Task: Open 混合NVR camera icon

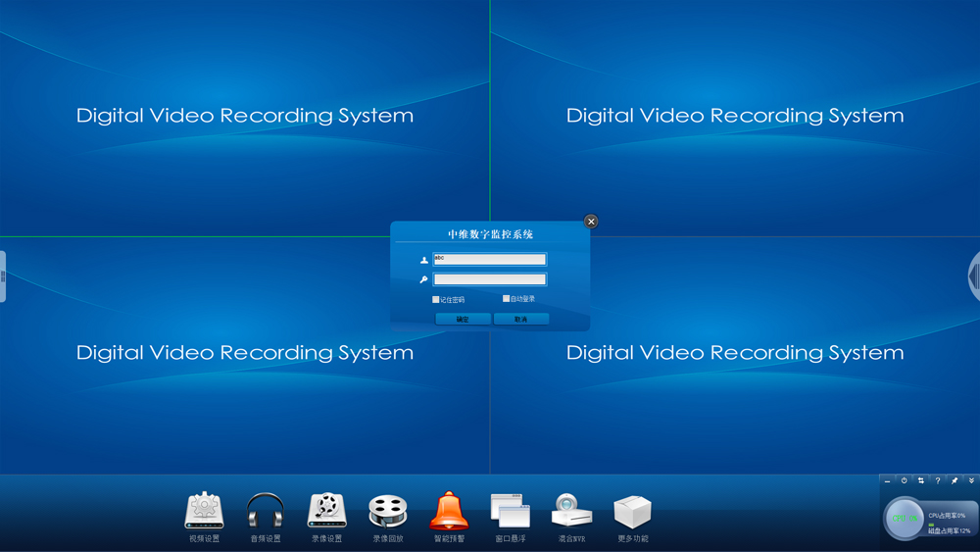Action: (571, 511)
